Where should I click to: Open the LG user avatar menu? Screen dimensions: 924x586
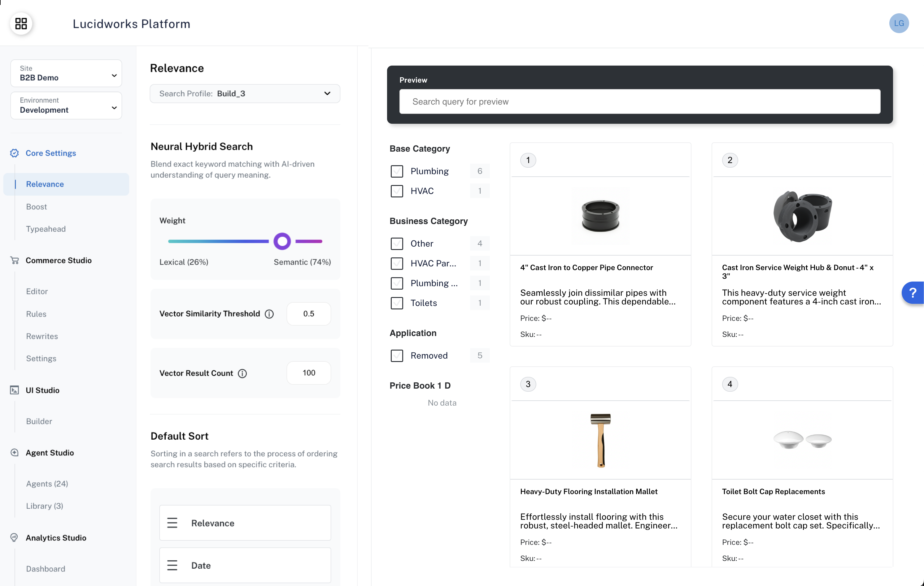(899, 24)
